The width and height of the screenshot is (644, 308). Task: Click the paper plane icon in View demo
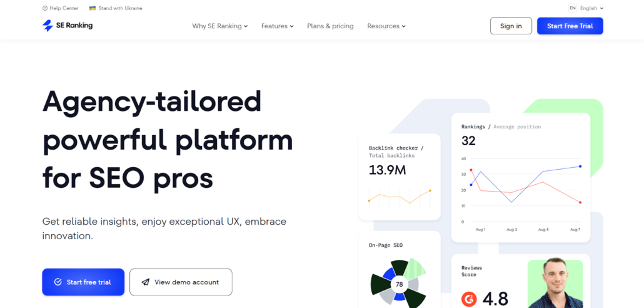pos(145,282)
